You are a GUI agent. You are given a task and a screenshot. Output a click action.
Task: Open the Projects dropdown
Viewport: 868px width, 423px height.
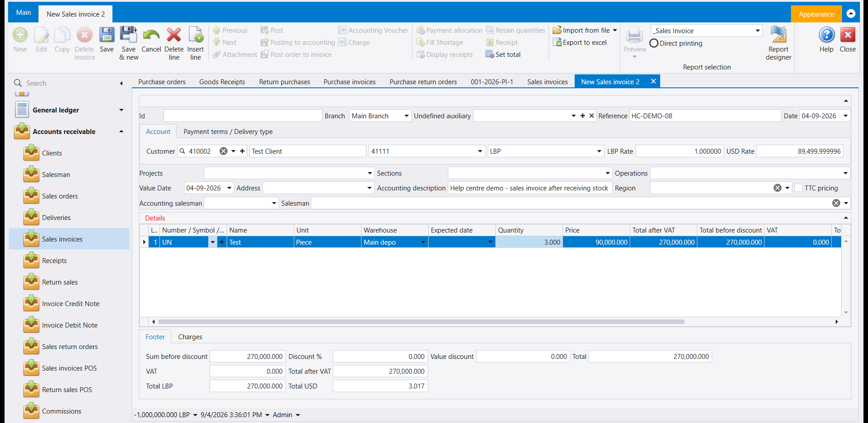point(370,173)
